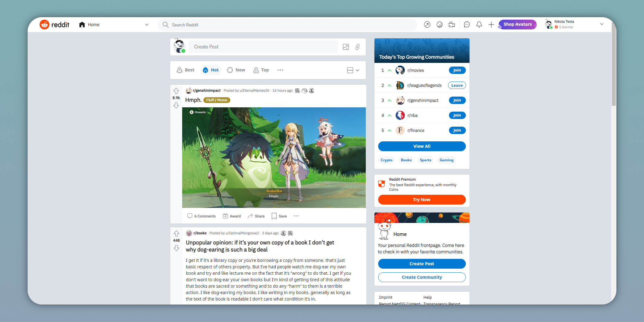Join r/finance
The image size is (644, 322).
click(x=457, y=130)
